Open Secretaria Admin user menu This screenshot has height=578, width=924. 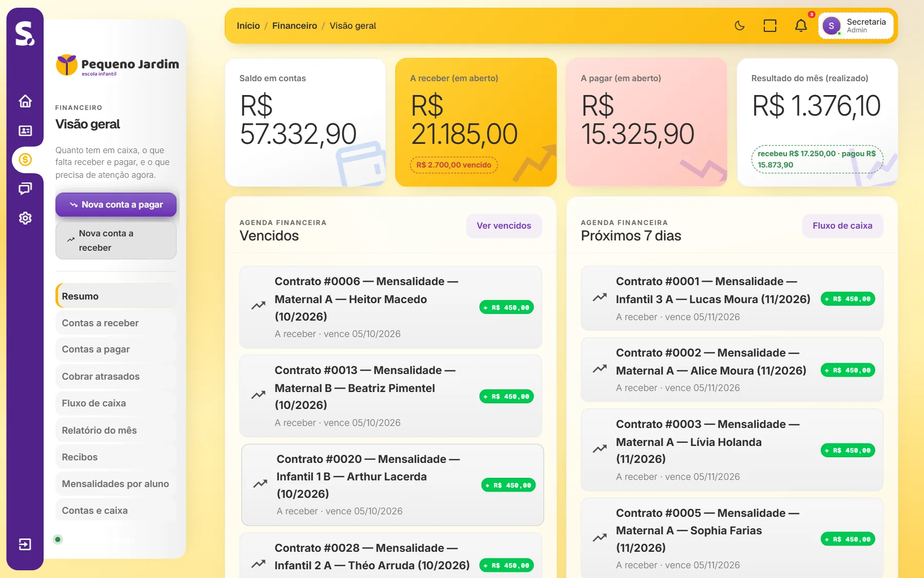(856, 26)
